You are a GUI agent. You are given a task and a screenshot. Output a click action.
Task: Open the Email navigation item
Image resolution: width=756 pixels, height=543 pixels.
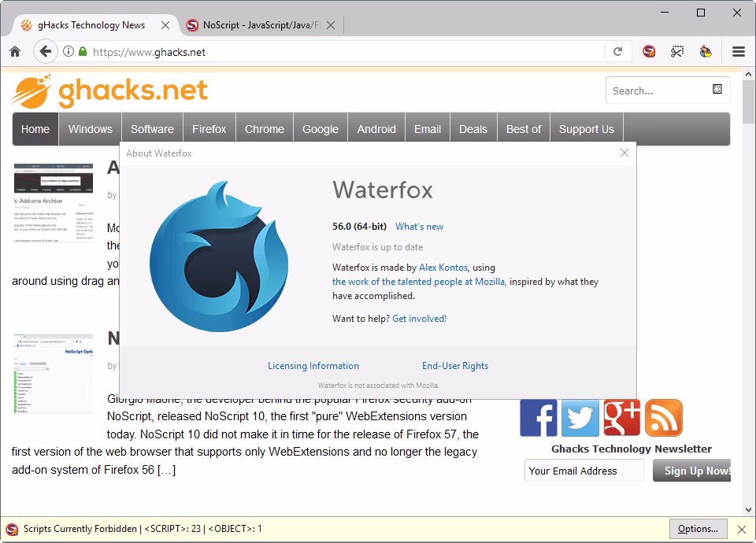click(x=428, y=129)
